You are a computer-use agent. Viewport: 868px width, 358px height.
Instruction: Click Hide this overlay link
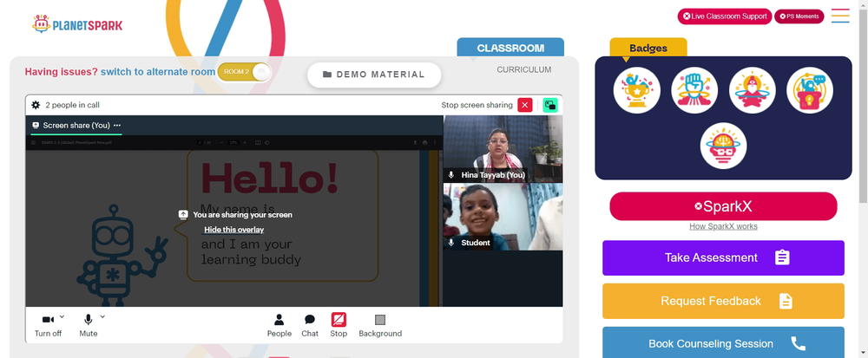click(233, 230)
